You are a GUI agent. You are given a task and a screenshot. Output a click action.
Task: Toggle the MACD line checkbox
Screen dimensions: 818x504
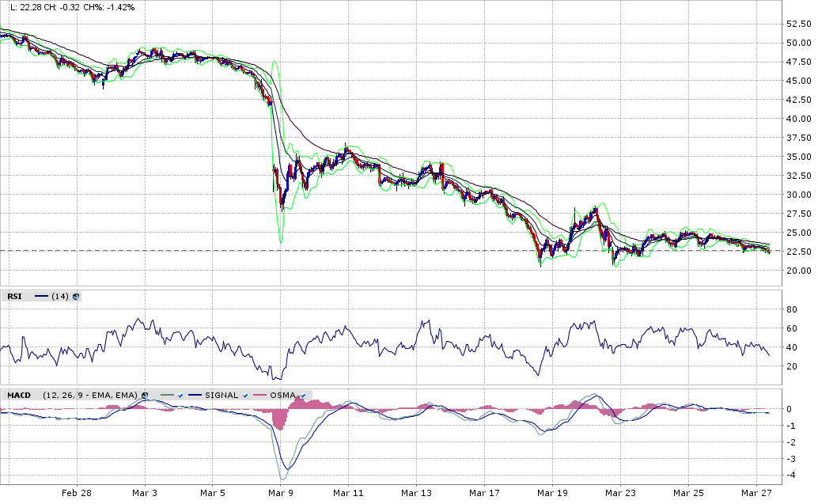[x=180, y=396]
